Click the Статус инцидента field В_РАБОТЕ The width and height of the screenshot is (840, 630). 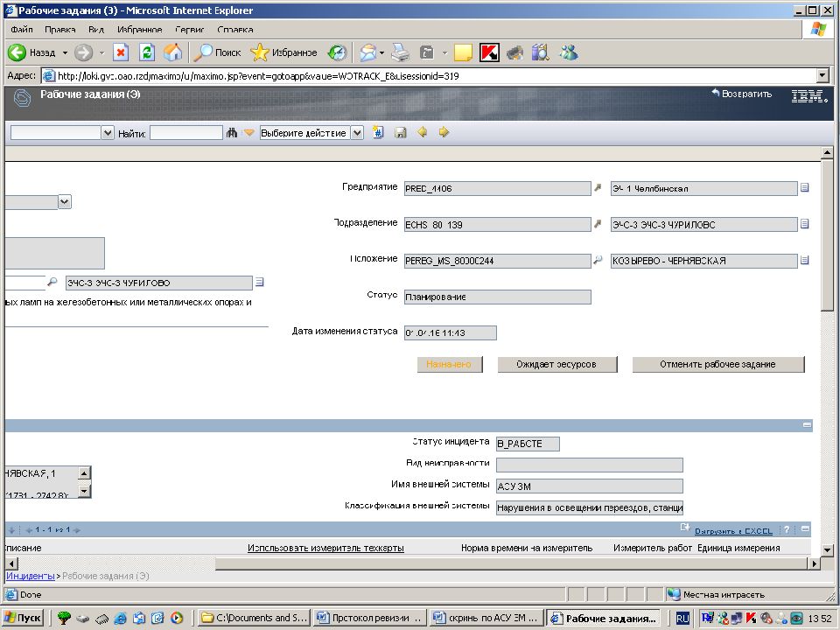tap(528, 444)
